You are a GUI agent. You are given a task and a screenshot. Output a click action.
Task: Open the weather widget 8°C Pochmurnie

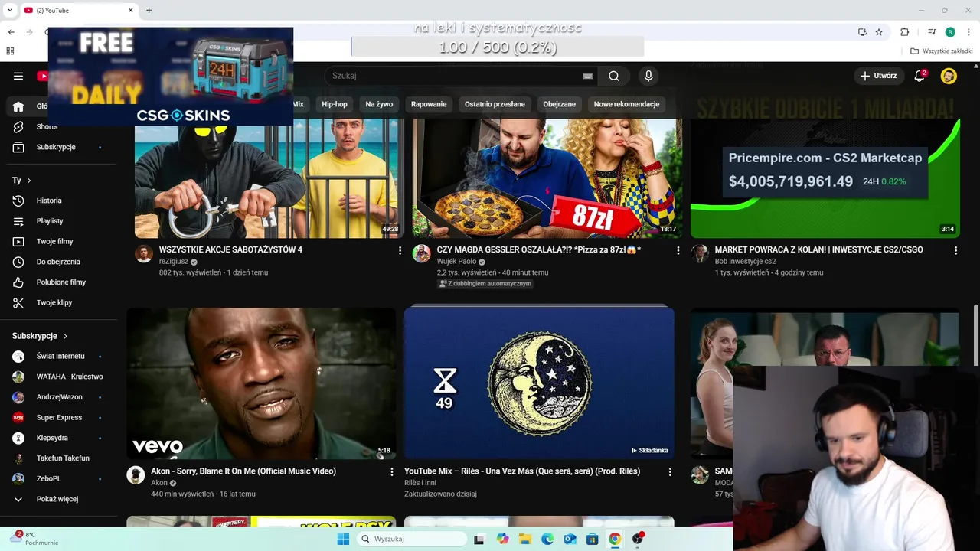34,539
